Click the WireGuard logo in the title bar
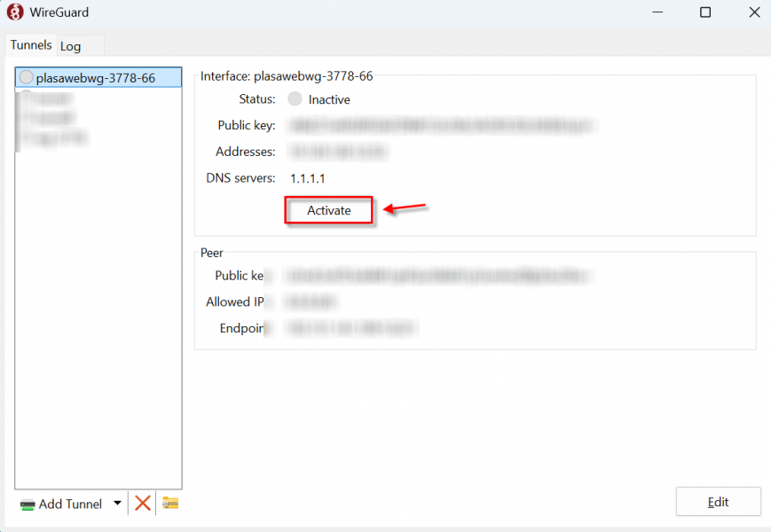The width and height of the screenshot is (771, 532). point(15,12)
